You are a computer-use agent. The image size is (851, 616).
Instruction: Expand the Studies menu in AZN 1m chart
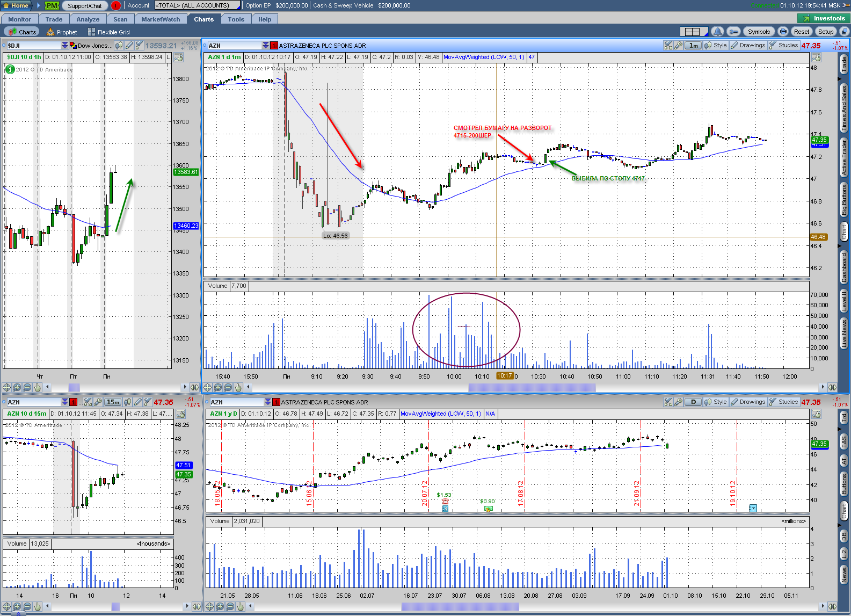[x=784, y=46]
